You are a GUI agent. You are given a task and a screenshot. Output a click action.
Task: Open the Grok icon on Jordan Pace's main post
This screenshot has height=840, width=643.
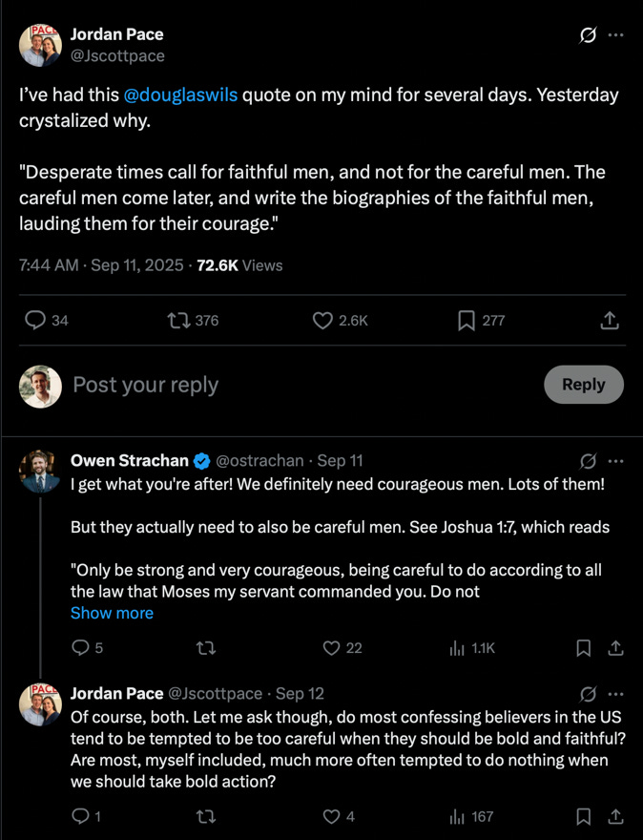coord(589,35)
